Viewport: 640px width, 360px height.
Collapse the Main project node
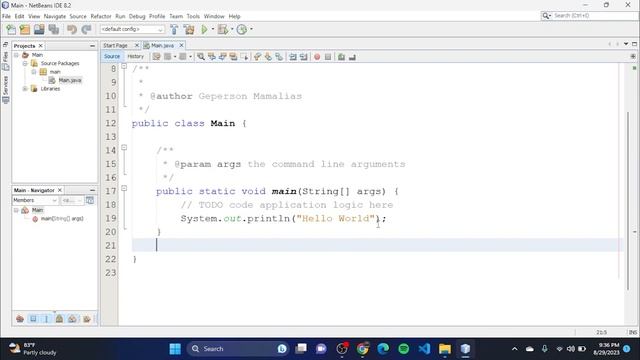[x=16, y=55]
